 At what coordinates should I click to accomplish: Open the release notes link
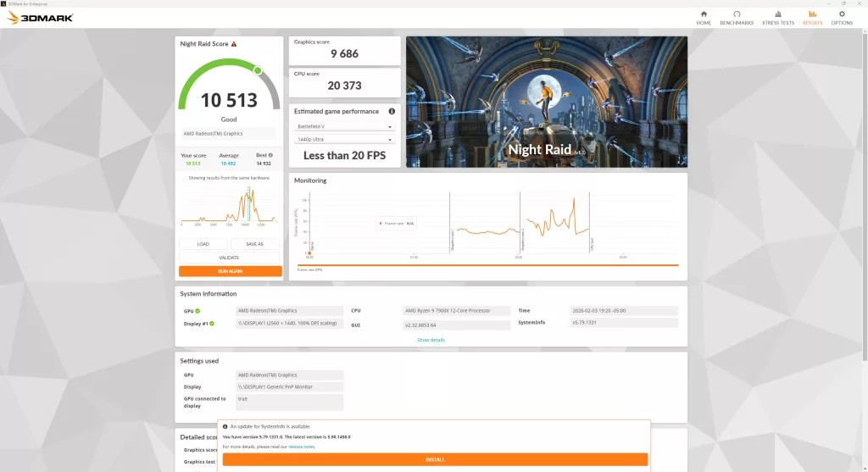[x=301, y=446]
